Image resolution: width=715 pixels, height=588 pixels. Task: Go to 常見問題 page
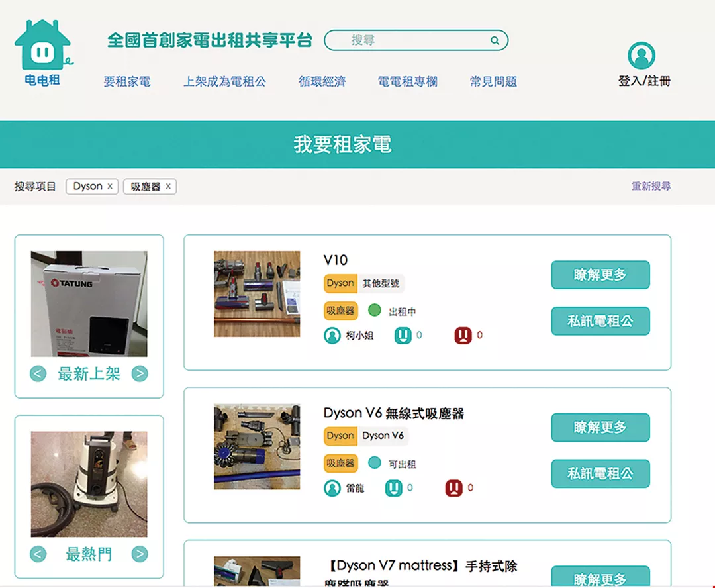[x=493, y=82]
